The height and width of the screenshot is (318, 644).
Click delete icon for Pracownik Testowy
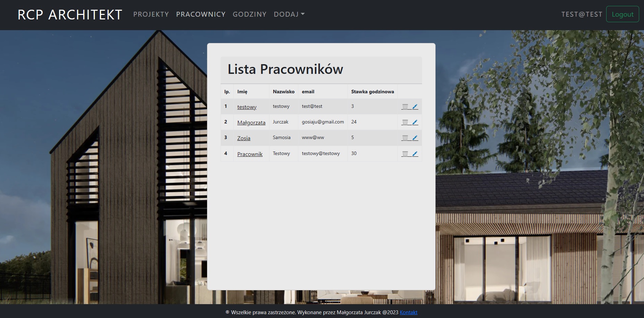pos(405,153)
